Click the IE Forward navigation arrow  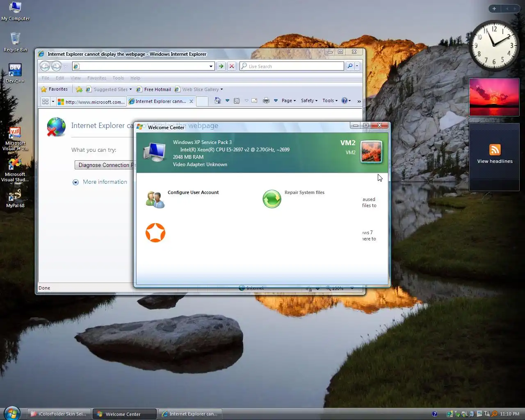click(x=57, y=66)
